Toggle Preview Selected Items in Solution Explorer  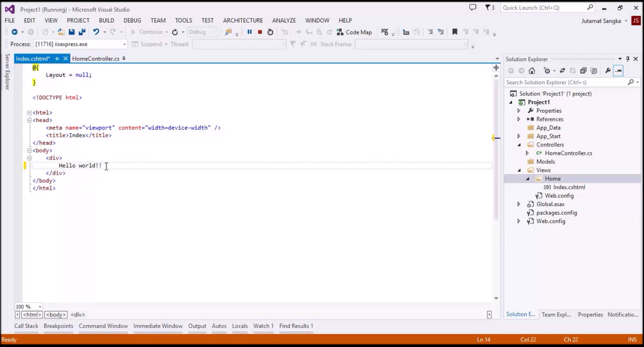[595, 70]
